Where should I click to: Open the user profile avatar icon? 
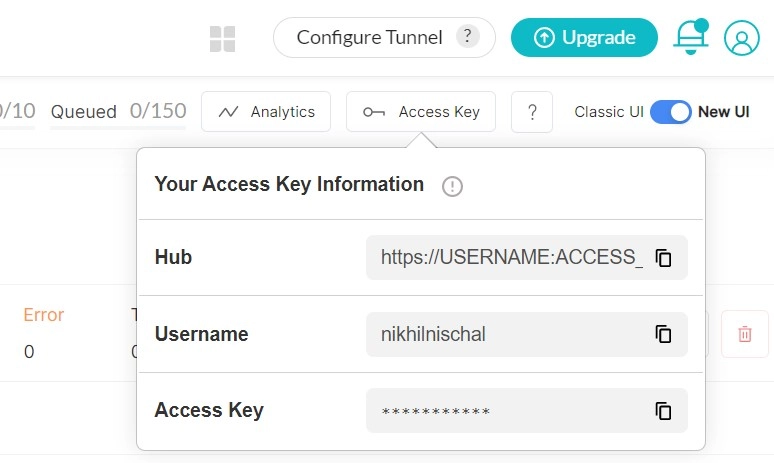tap(742, 39)
